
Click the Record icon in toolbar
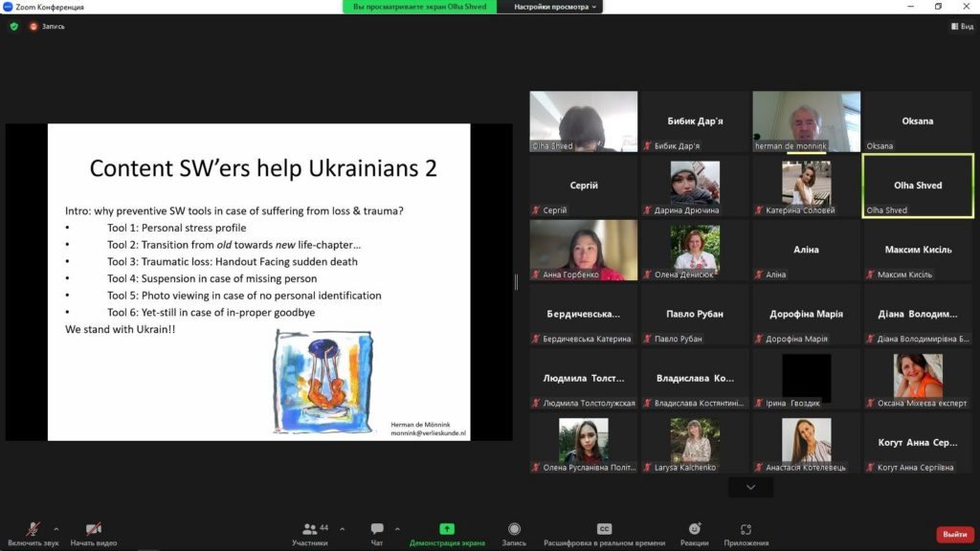point(514,529)
